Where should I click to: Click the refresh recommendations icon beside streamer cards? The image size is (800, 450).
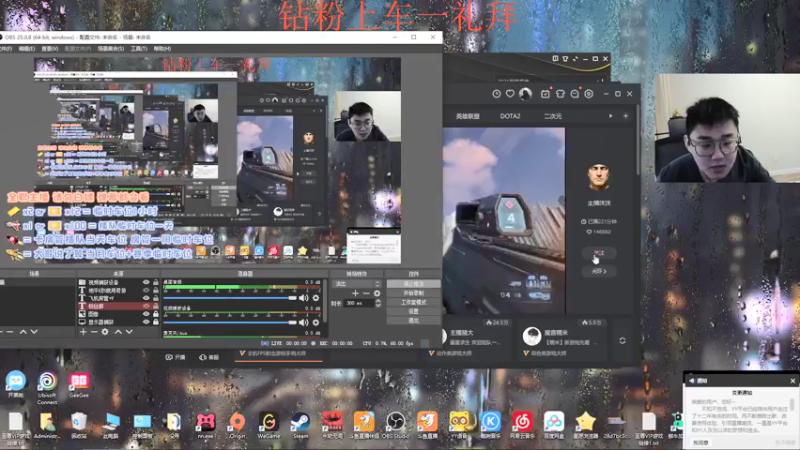[x=622, y=340]
